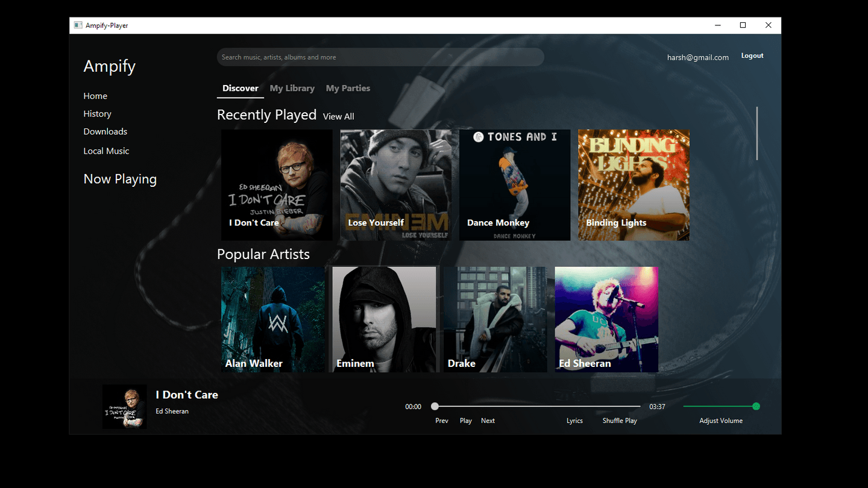Focus the search music input field
The height and width of the screenshot is (488, 868).
(x=380, y=57)
